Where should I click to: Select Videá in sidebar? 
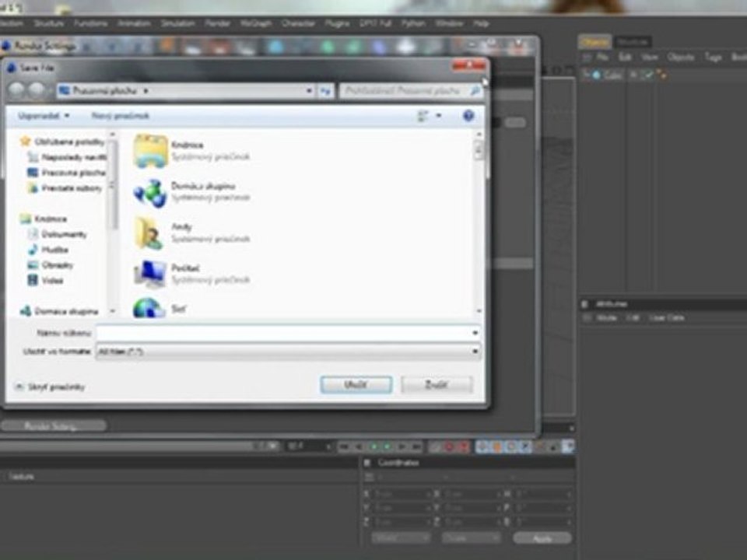46,280
